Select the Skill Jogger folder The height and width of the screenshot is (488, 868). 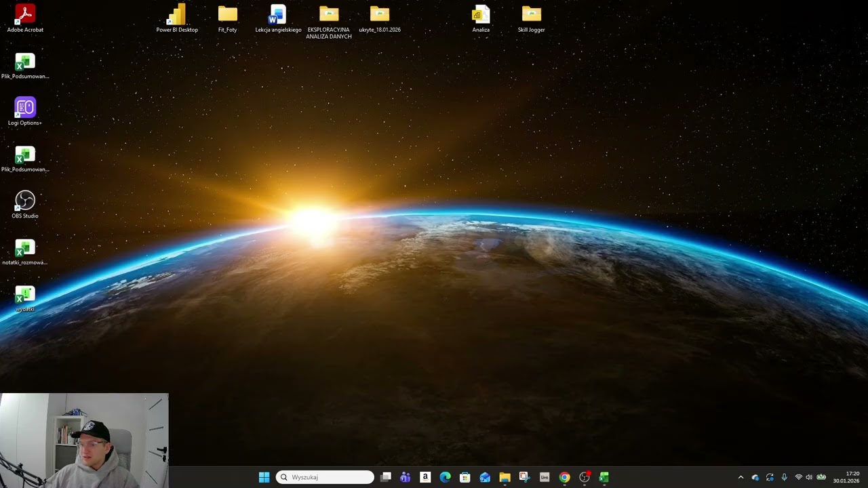click(532, 18)
